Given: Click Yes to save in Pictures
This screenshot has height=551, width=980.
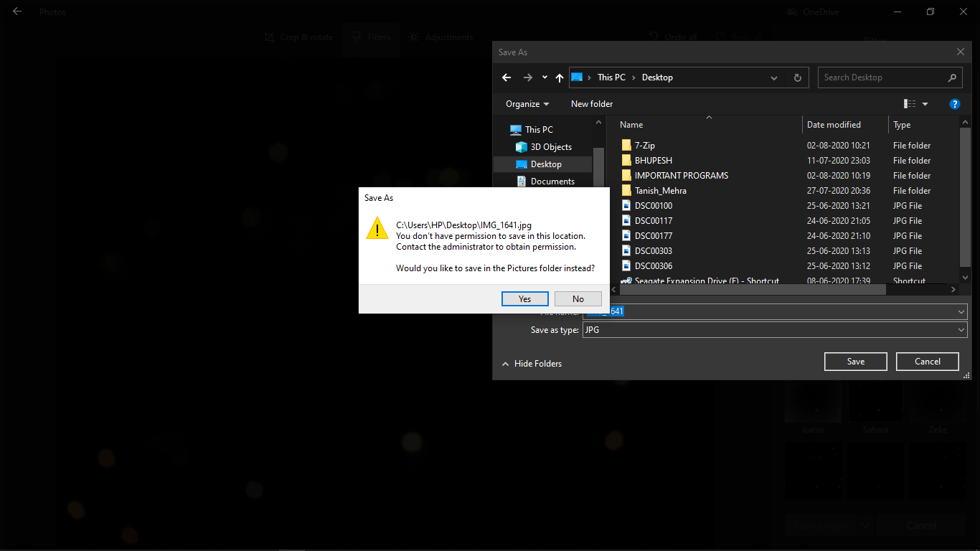Looking at the screenshot, I should pos(524,299).
